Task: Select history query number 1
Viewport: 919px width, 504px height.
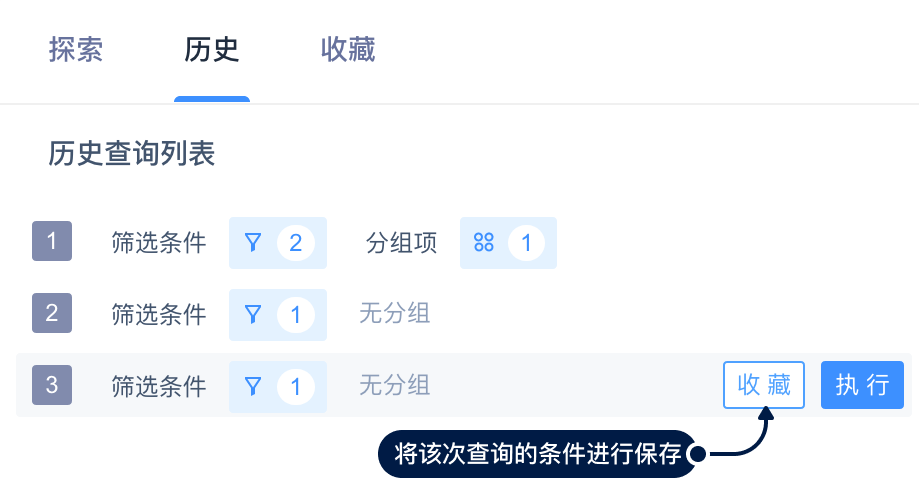Action: 52,242
